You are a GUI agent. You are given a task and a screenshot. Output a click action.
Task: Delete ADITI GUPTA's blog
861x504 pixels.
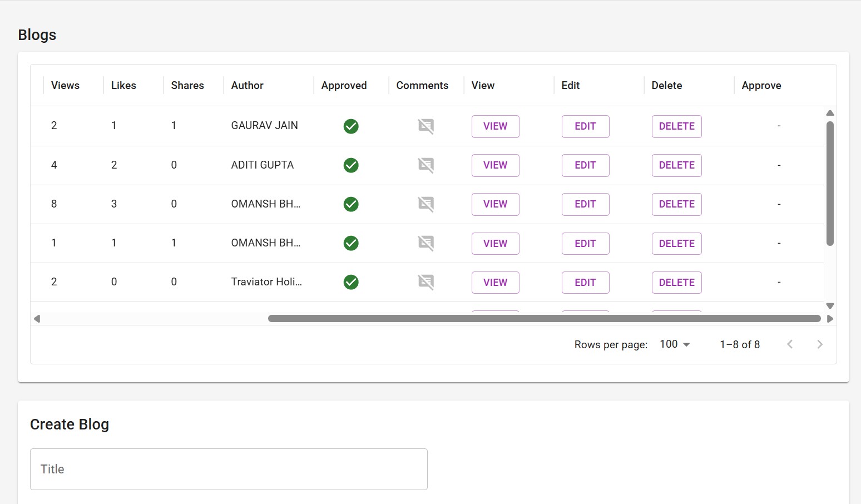677,165
